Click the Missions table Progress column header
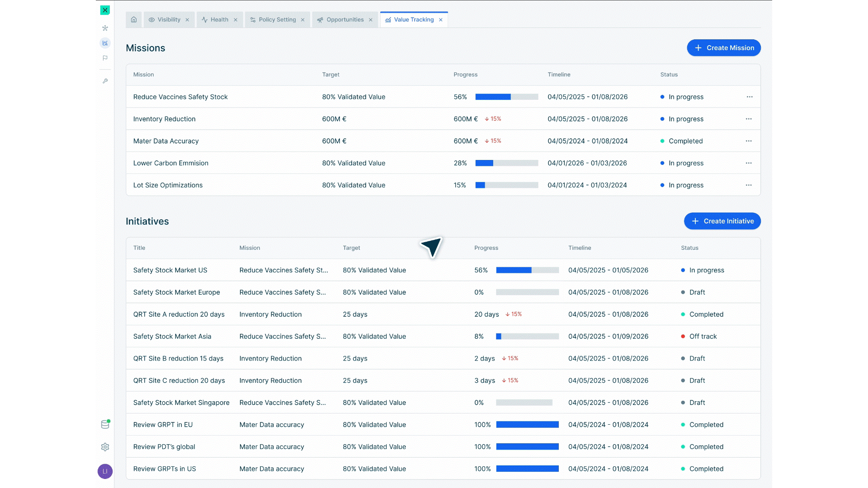868x488 pixels. pos(466,75)
